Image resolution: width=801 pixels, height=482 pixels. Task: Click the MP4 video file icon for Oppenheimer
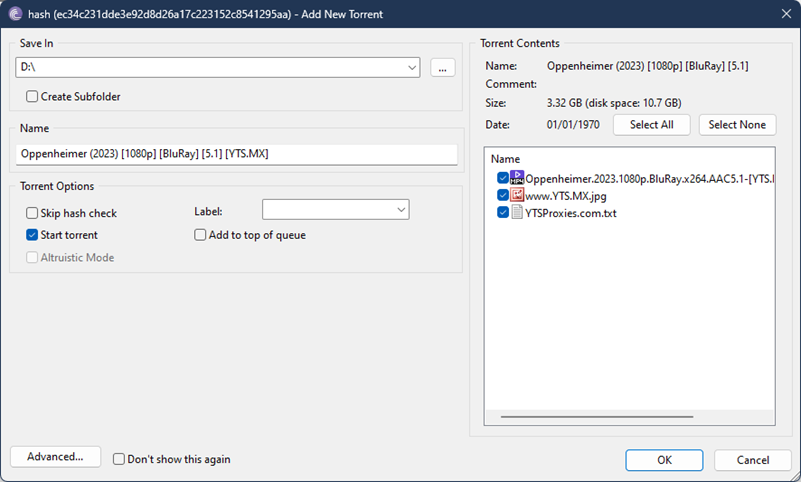517,178
